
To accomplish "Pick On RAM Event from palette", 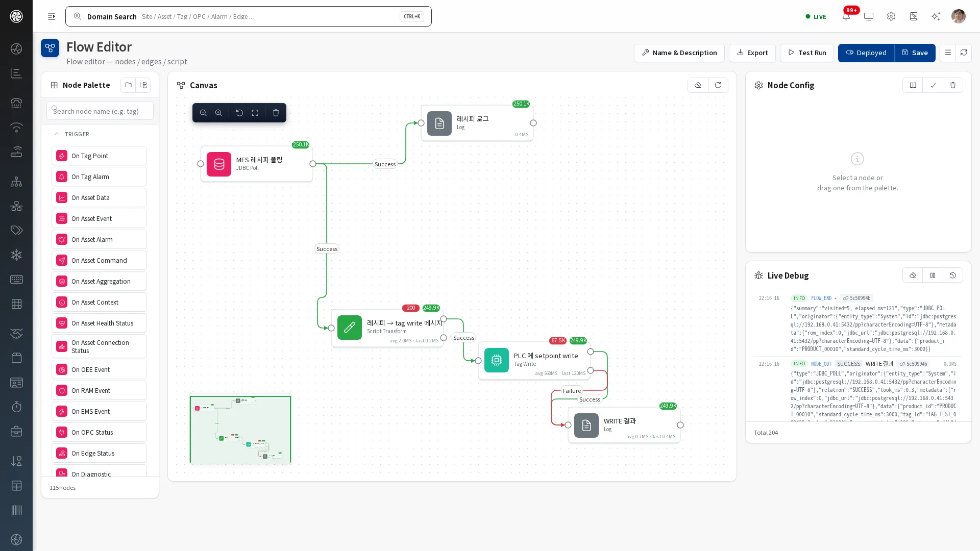I will [x=99, y=390].
